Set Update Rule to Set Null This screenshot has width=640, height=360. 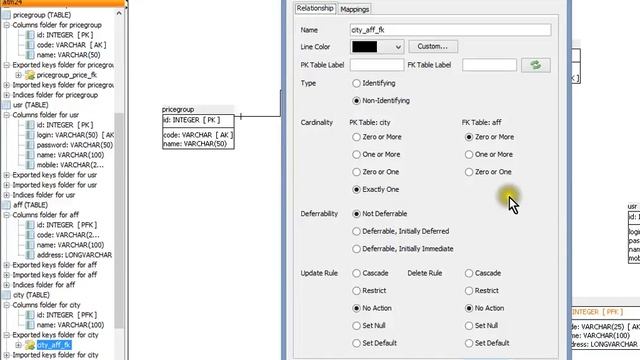(x=356, y=326)
